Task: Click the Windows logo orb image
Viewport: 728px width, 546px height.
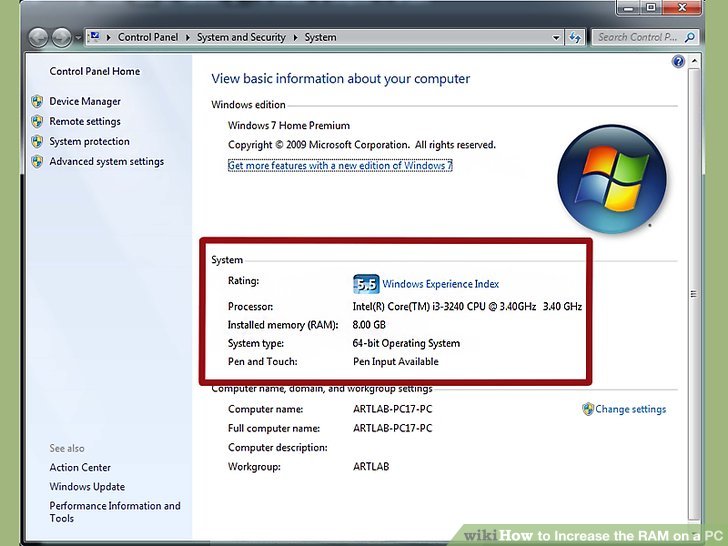Action: [x=612, y=179]
